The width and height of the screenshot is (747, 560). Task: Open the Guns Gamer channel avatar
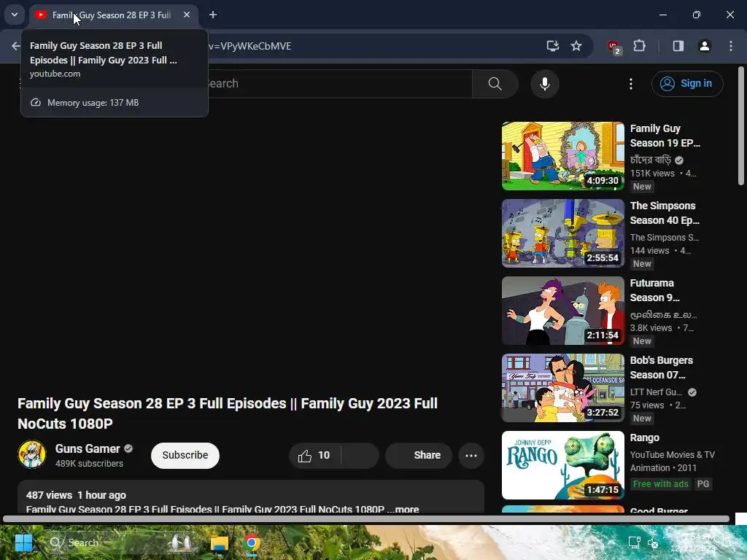(x=32, y=455)
